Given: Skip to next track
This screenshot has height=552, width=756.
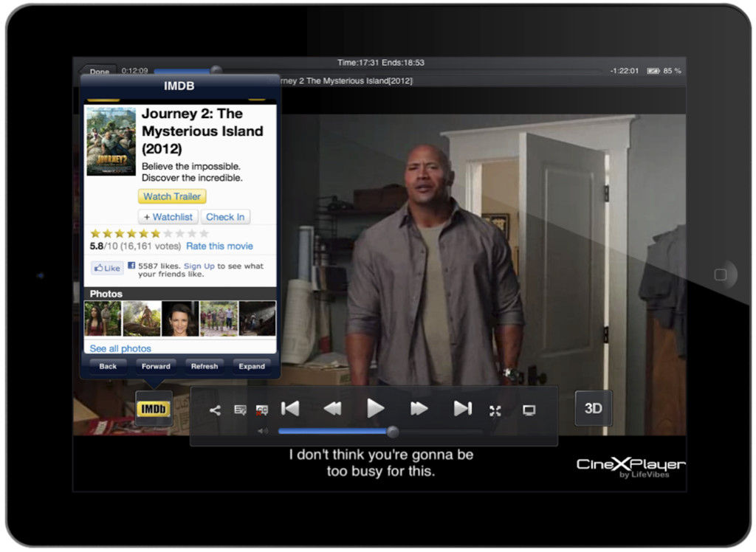Looking at the screenshot, I should coord(462,409).
